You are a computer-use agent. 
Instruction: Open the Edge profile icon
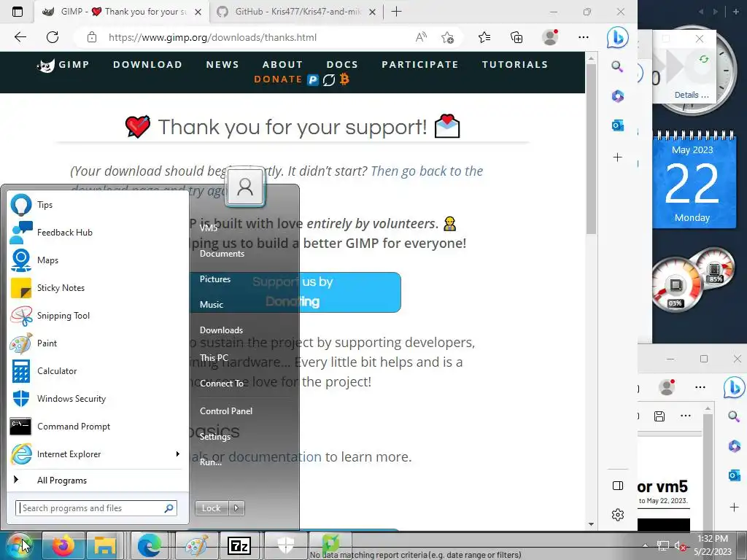pos(550,37)
